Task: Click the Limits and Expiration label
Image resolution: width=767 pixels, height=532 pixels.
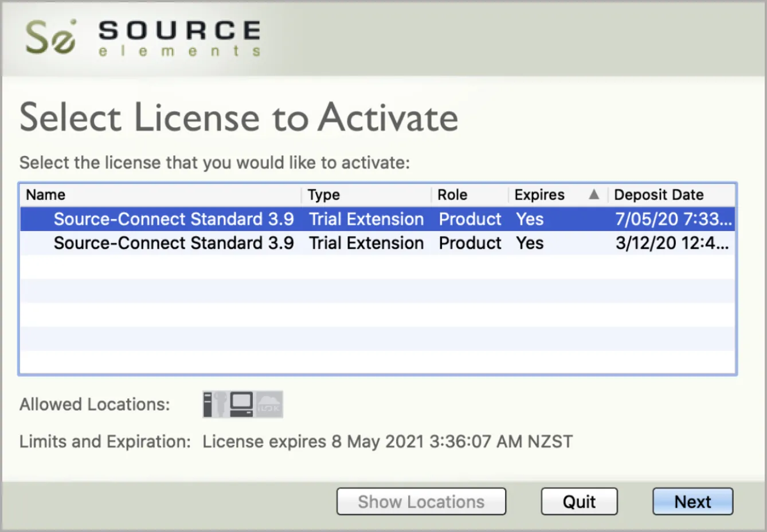Action: (x=105, y=441)
